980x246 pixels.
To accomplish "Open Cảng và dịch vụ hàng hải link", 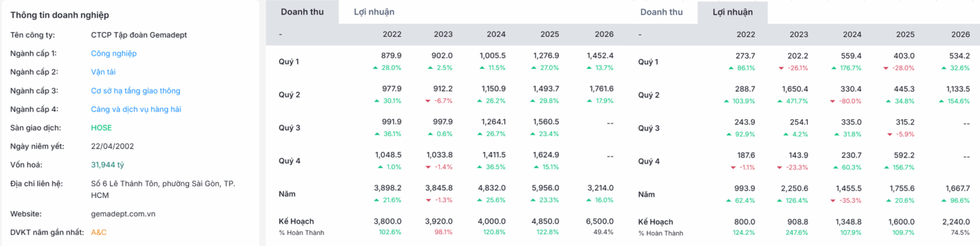I will click(136, 109).
